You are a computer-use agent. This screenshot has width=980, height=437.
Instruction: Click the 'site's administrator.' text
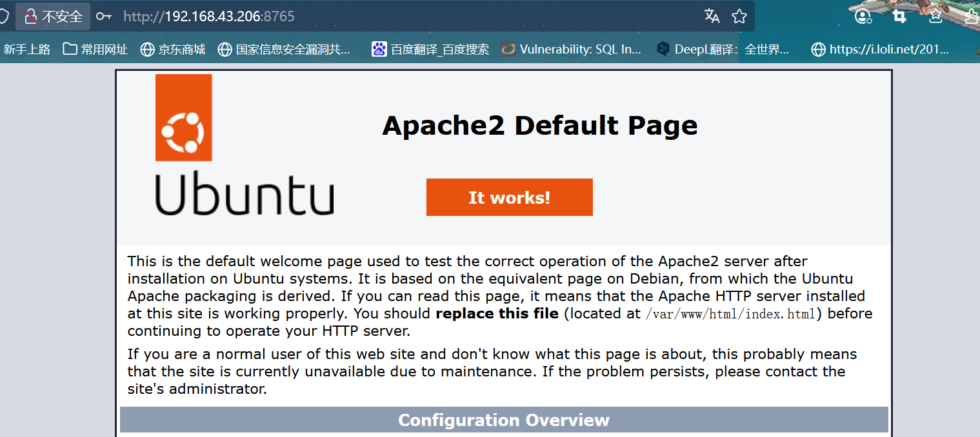click(x=197, y=389)
